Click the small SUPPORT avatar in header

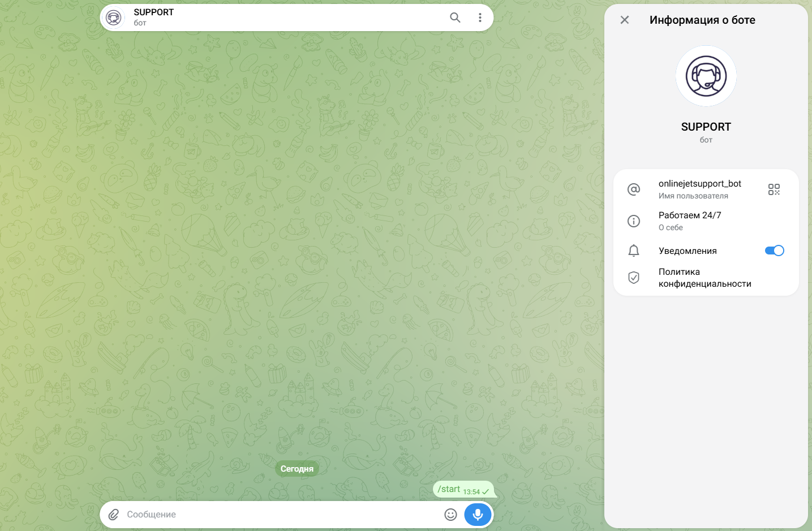114,18
